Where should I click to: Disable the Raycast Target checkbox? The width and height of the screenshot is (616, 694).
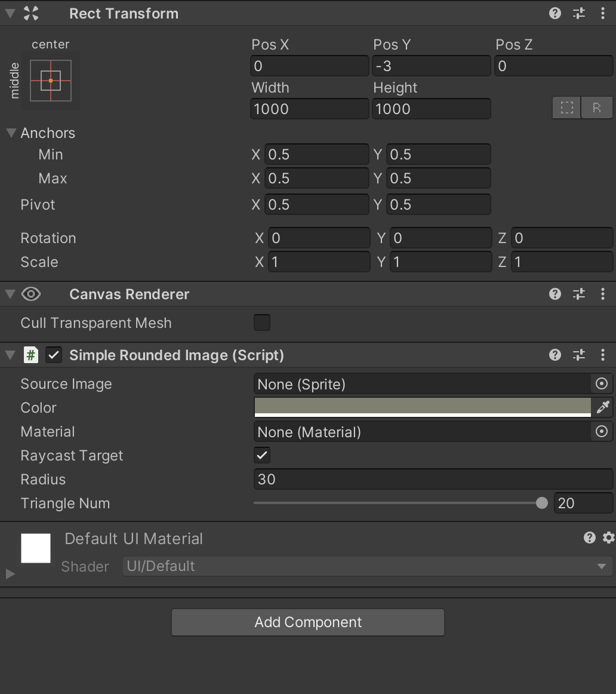click(261, 455)
